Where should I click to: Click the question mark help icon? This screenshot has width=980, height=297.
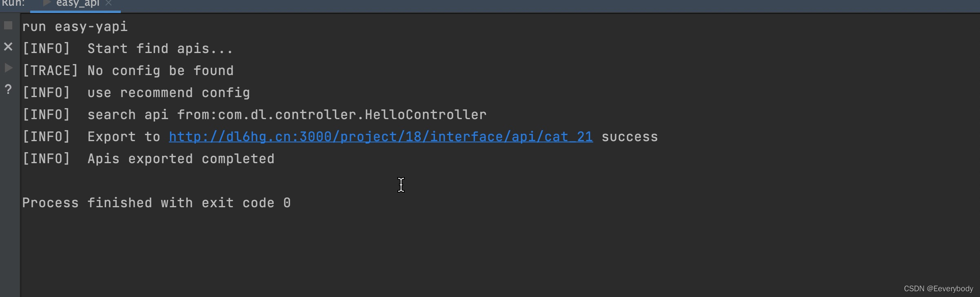click(8, 89)
